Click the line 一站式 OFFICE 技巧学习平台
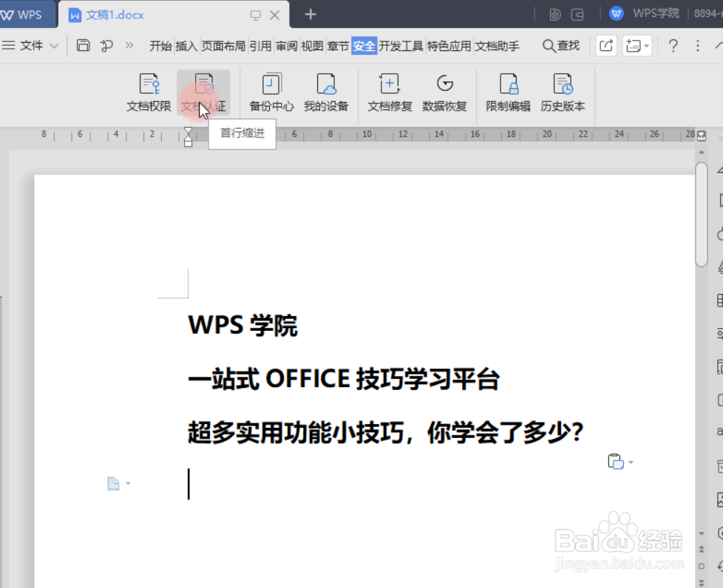723x588 pixels. pos(344,379)
